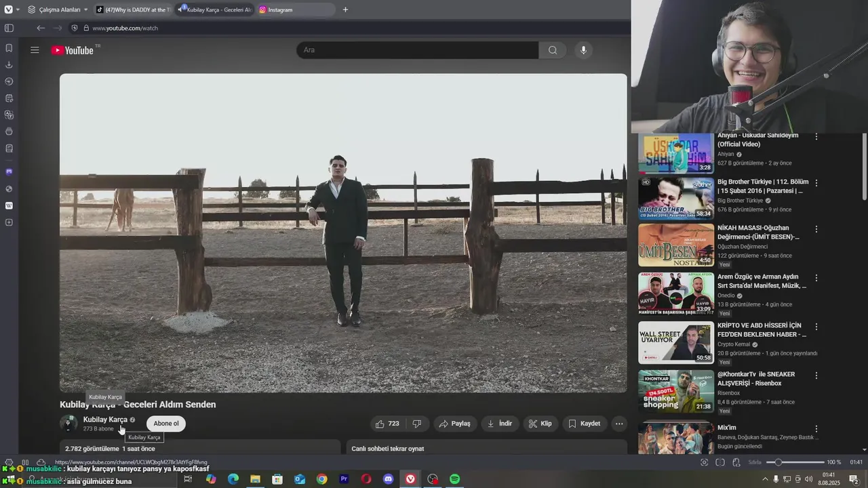This screenshot has width=868, height=488.
Task: Open KhontkarTv SNEAKER ALIŞVERİŞİ video title
Action: tap(756, 378)
